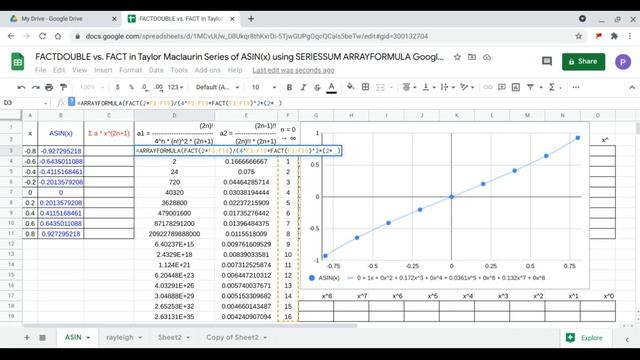Open the toolbar's three-dot More menu
The width and height of the screenshot is (640, 360).
pos(576,87)
